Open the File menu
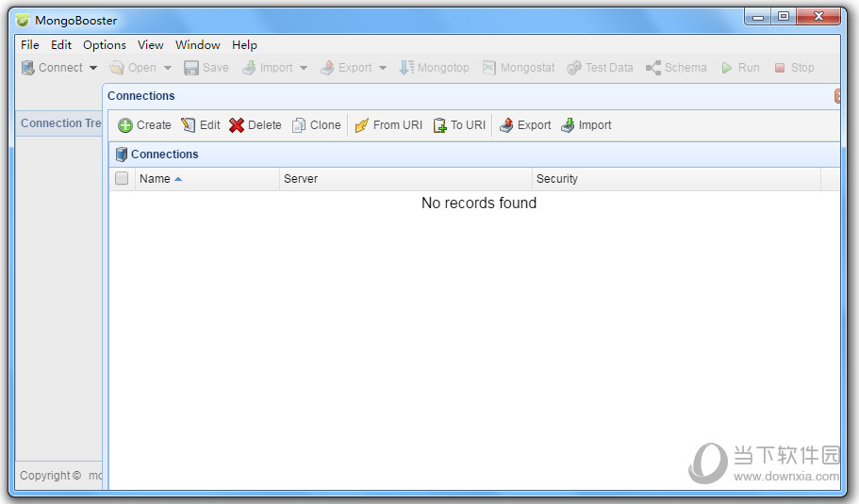This screenshot has height=504, width=859. pos(30,45)
